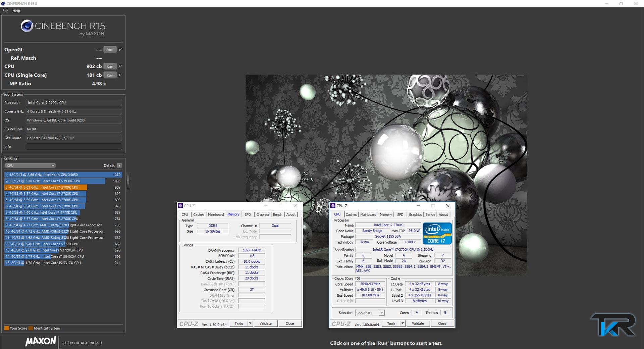Click the Details arrow icon in Ranking
The height and width of the screenshot is (349, 644).
119,165
